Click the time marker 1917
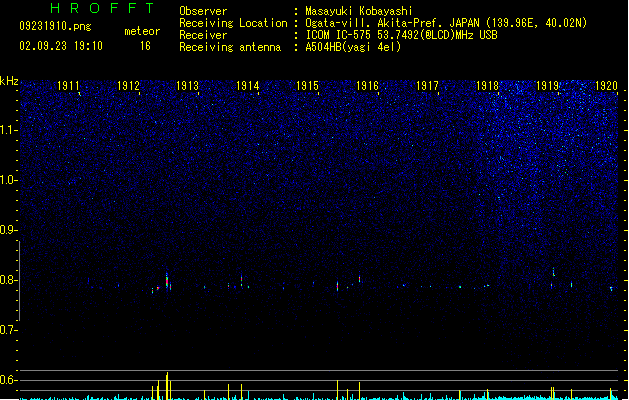Image resolution: width=629 pixels, height=400 pixels. [x=427, y=86]
